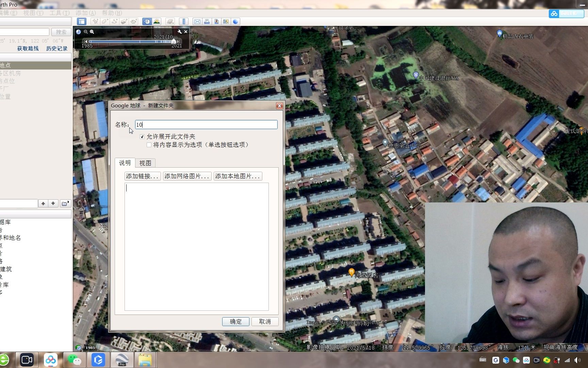Open the video camera app in taskbar
588x368 pixels.
pyautogui.click(x=27, y=360)
